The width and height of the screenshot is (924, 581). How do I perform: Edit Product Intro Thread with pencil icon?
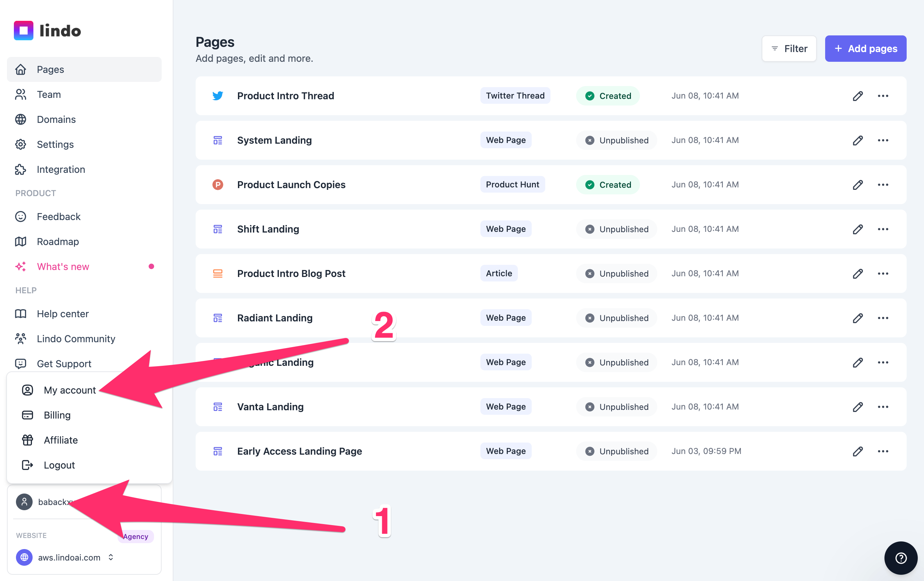858,96
